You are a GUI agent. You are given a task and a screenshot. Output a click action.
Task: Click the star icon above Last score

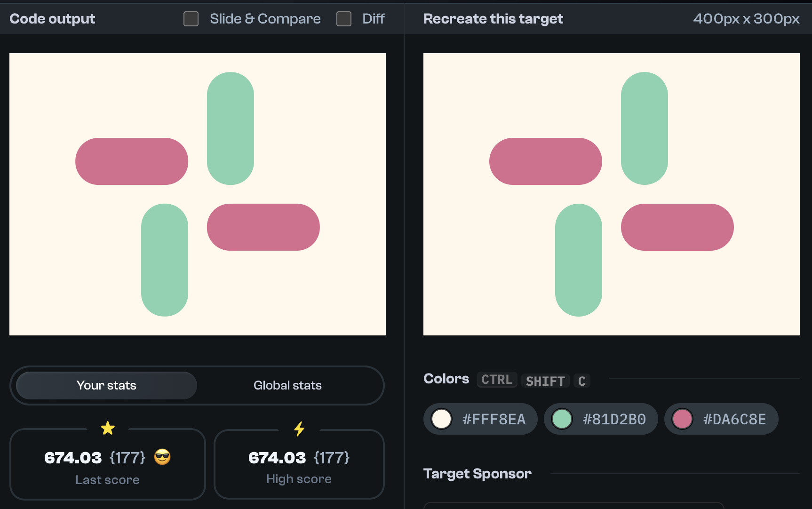(x=108, y=428)
